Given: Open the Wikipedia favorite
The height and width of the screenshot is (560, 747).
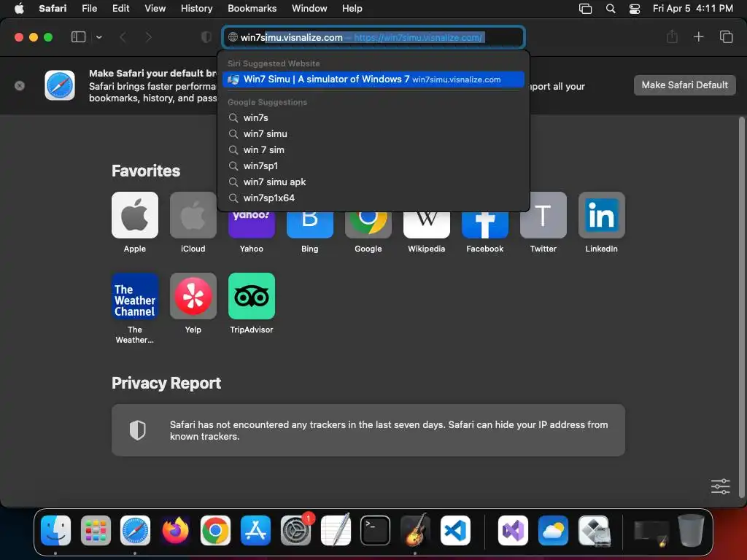Looking at the screenshot, I should tap(426, 225).
